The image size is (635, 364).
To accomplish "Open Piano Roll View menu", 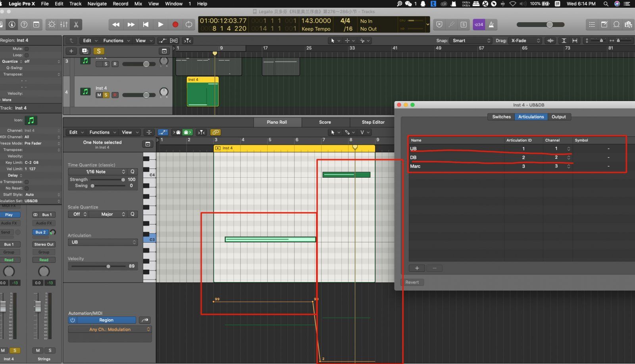I will click(130, 132).
